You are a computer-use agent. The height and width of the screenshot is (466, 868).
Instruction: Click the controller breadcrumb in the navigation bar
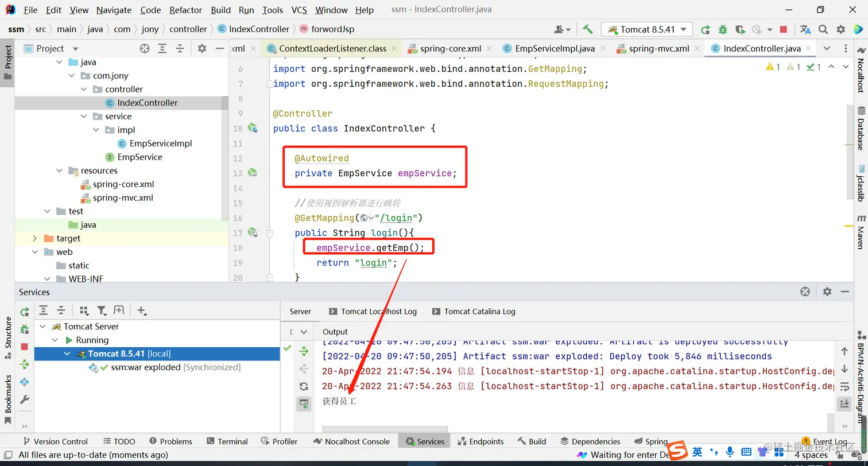point(188,29)
